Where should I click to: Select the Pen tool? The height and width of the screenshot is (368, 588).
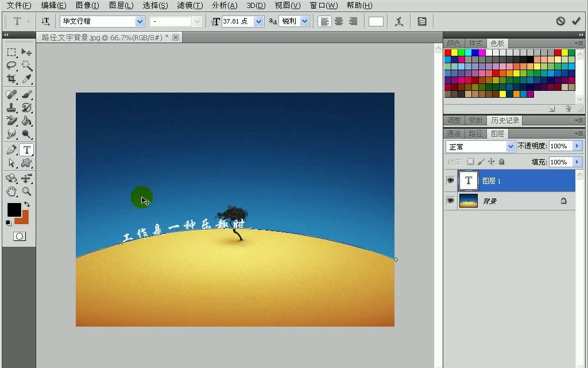point(11,150)
